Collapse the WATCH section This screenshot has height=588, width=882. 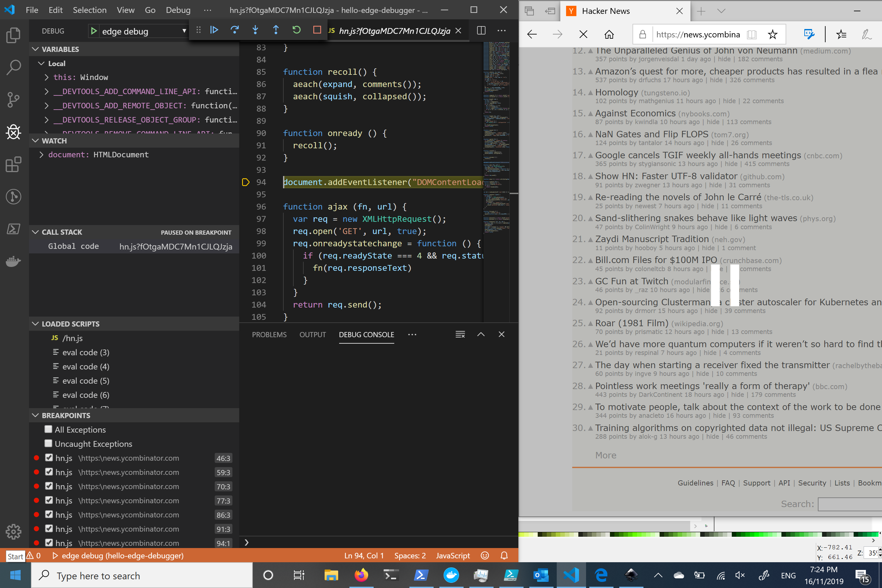pos(134,141)
